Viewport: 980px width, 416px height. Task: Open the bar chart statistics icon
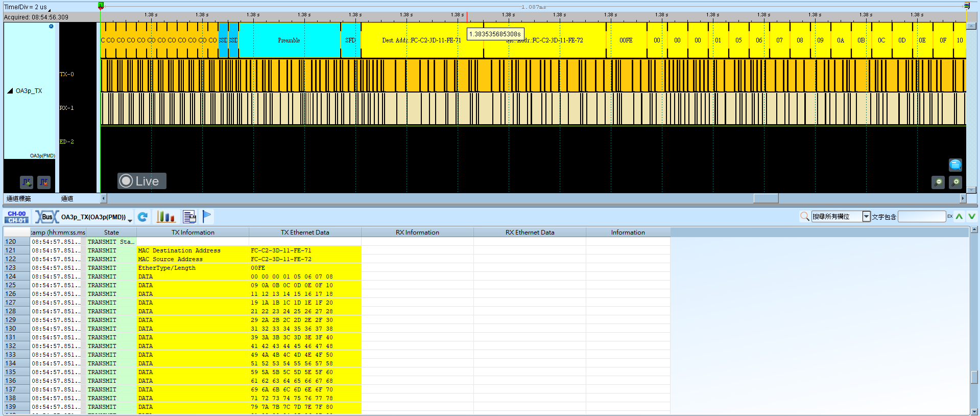click(x=165, y=217)
